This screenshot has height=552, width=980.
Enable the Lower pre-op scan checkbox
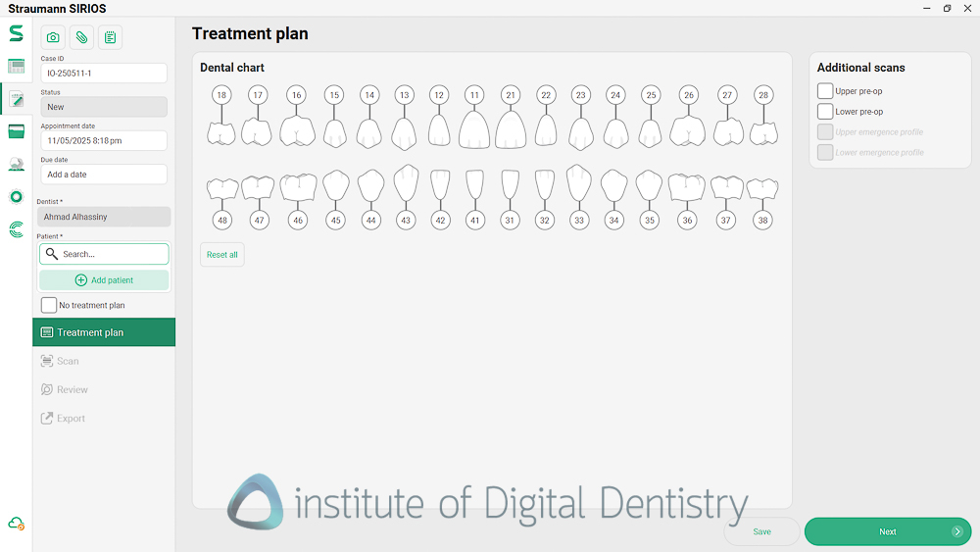(x=825, y=112)
